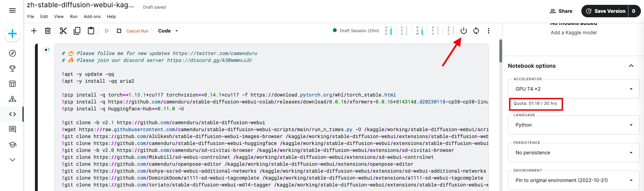Stop the running cell execution indicator
The width and height of the screenshot is (644, 191).
[46, 50]
